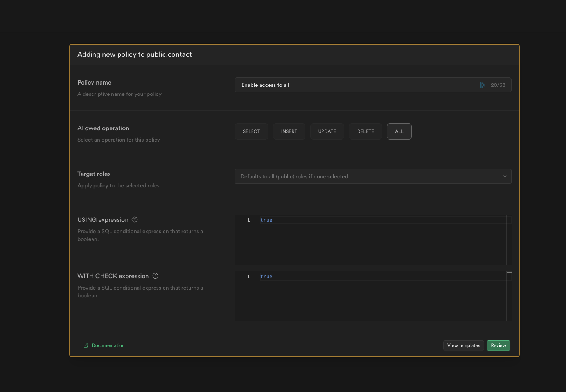566x392 pixels.
Task: Click the Review button
Action: point(498,345)
